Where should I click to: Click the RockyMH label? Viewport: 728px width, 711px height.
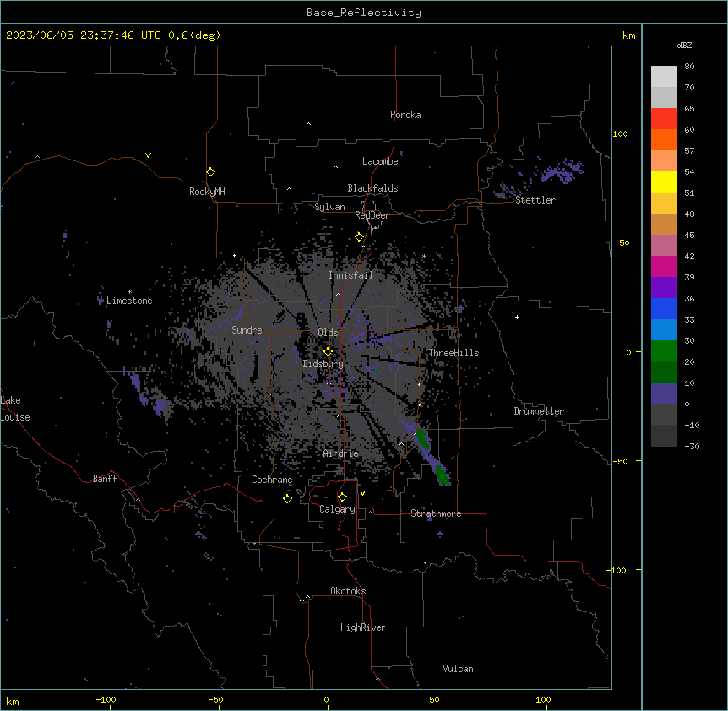(x=207, y=192)
